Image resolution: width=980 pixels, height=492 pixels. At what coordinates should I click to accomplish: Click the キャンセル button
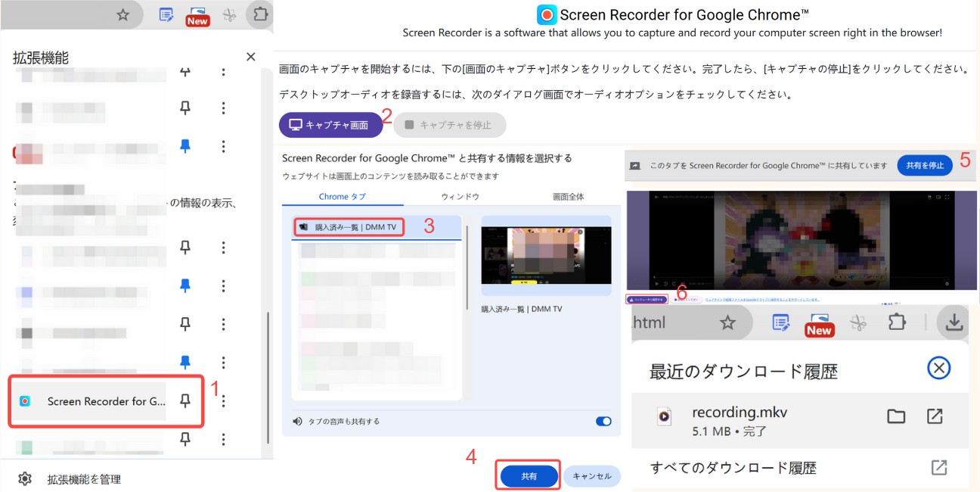[x=592, y=476]
